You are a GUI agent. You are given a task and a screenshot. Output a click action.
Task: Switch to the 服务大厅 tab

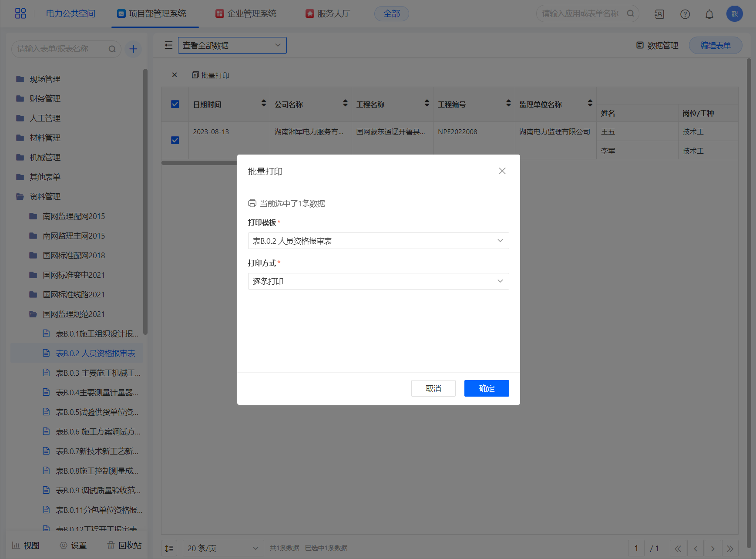(328, 14)
